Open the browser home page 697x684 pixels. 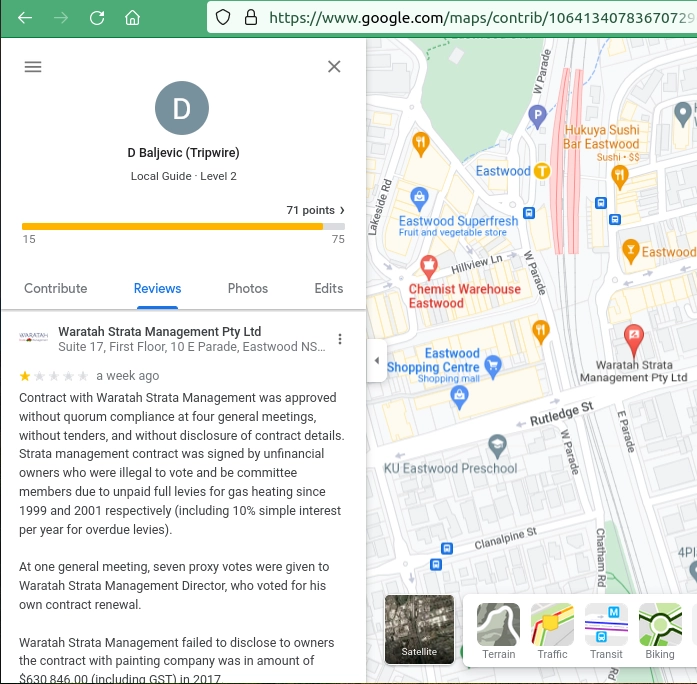tap(132, 18)
